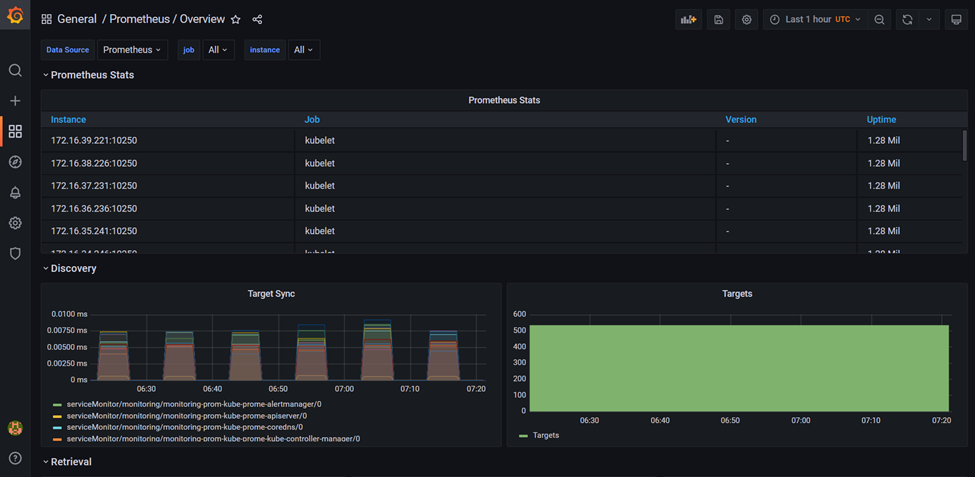
Task: Open the Prometheus data source dropdown
Action: click(132, 50)
